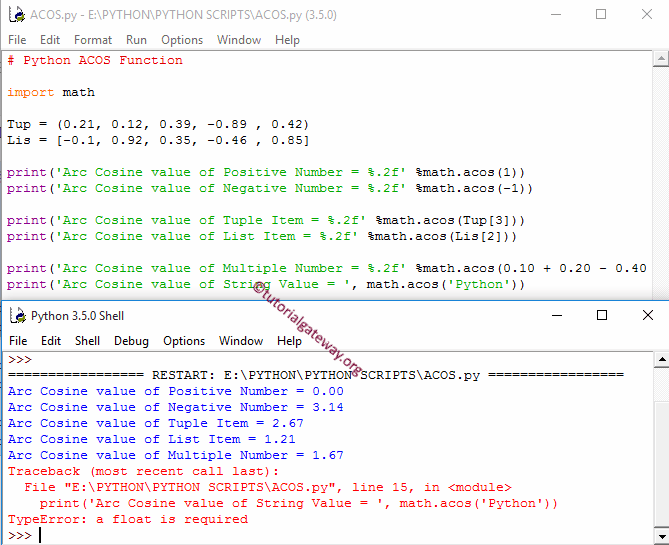Image resolution: width=669 pixels, height=545 pixels.
Task: Open Run menu in editor window
Action: (137, 40)
